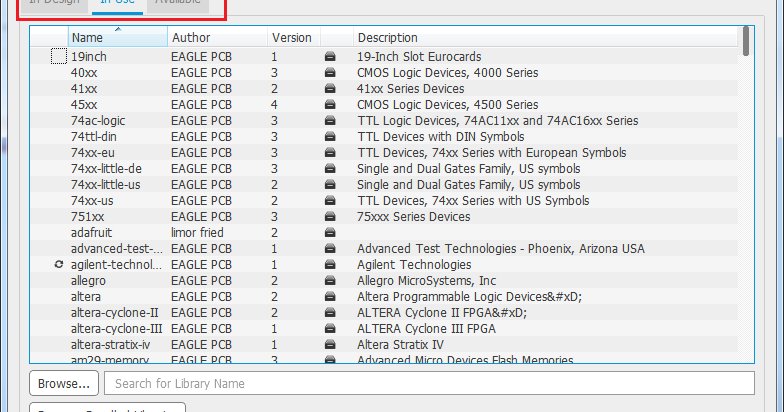Sort the list by the Name column header

point(118,38)
